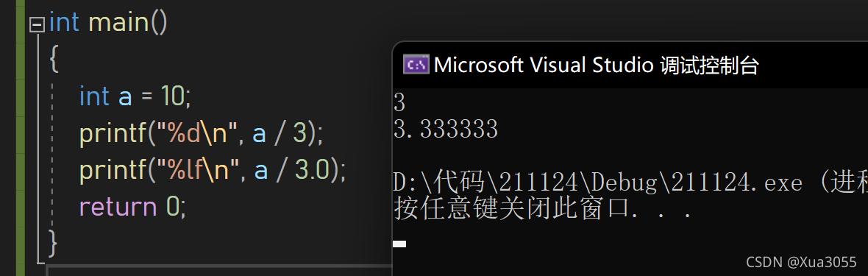
Task: Click the 'return 0;' statement
Action: pos(133,207)
